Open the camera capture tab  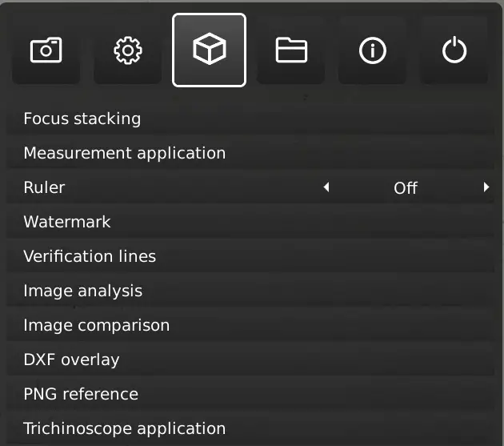(x=46, y=50)
